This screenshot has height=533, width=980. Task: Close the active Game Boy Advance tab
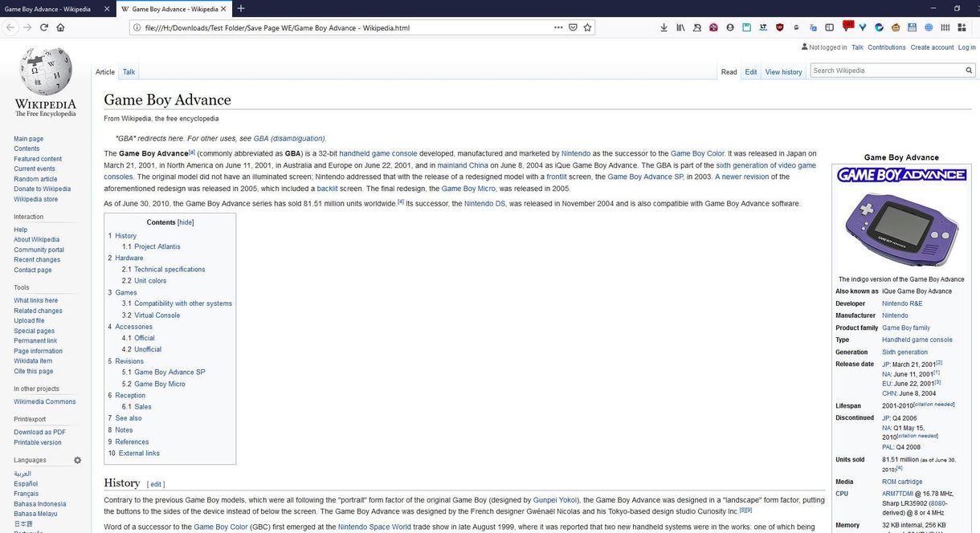coord(224,9)
